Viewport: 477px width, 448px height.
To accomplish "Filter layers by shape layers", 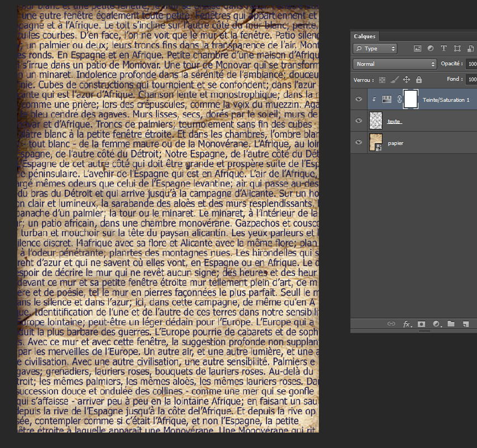I will pyautogui.click(x=457, y=48).
